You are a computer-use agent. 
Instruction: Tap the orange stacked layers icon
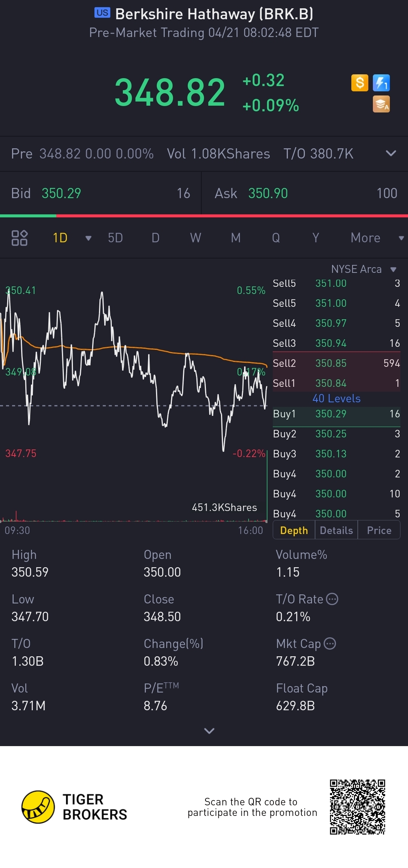381,104
